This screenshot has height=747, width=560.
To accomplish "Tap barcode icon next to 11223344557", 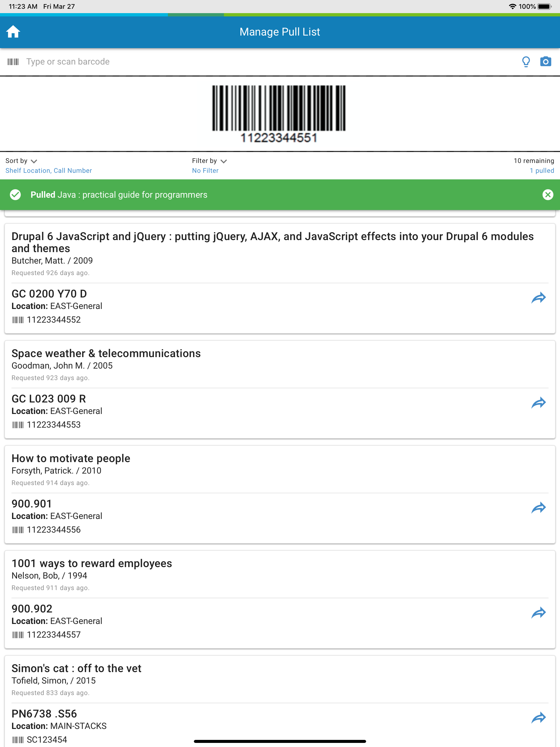I will (x=18, y=635).
